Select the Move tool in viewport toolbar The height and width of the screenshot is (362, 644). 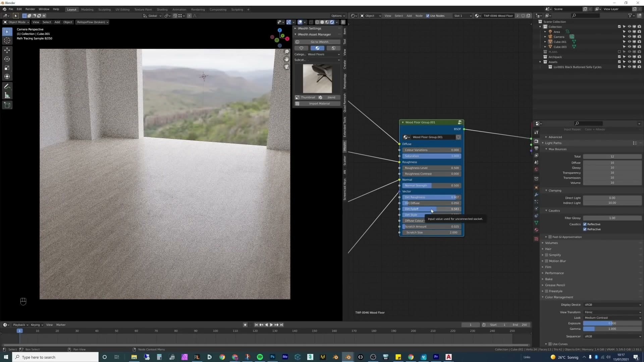(7, 50)
